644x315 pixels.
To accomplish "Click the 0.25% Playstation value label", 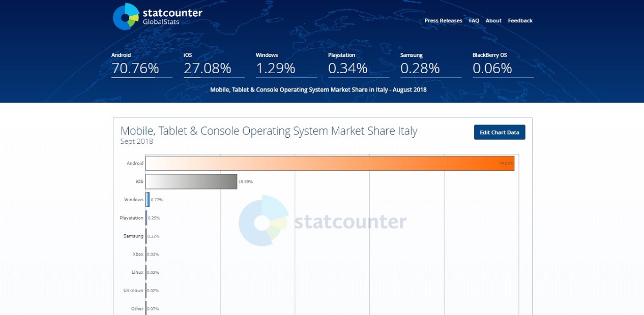I will tap(154, 218).
